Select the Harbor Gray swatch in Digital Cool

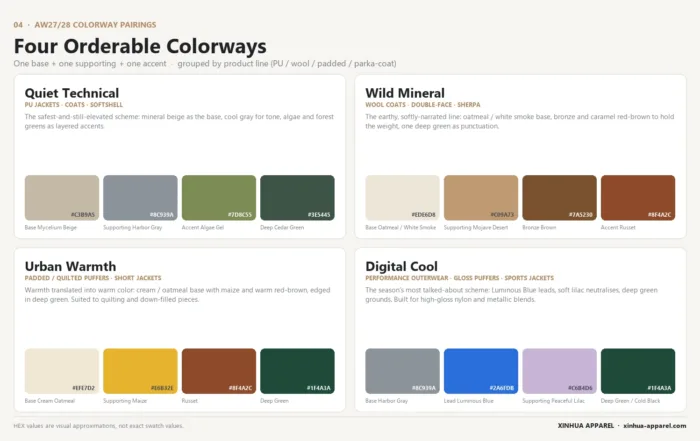(x=402, y=371)
